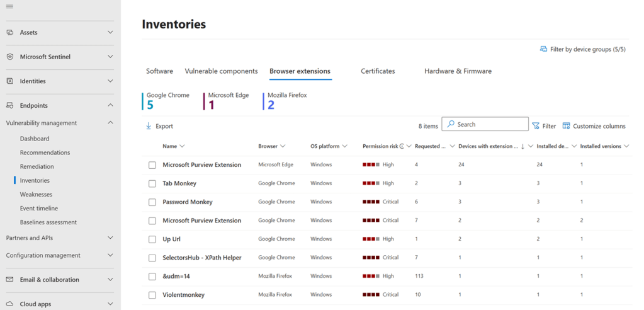Collapse the Endpoints section chevron

pyautogui.click(x=110, y=105)
